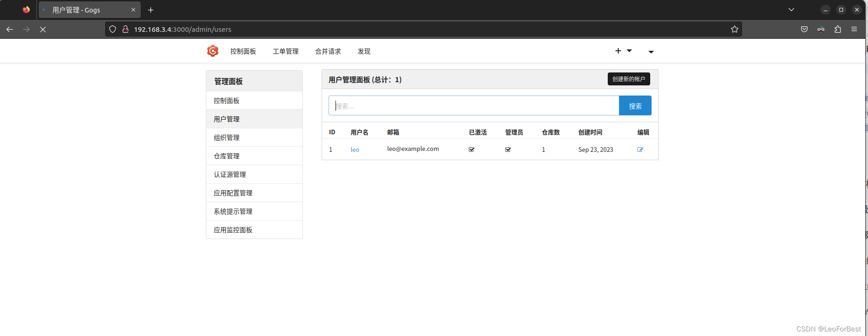Click the 创建时间 column header

(590, 132)
